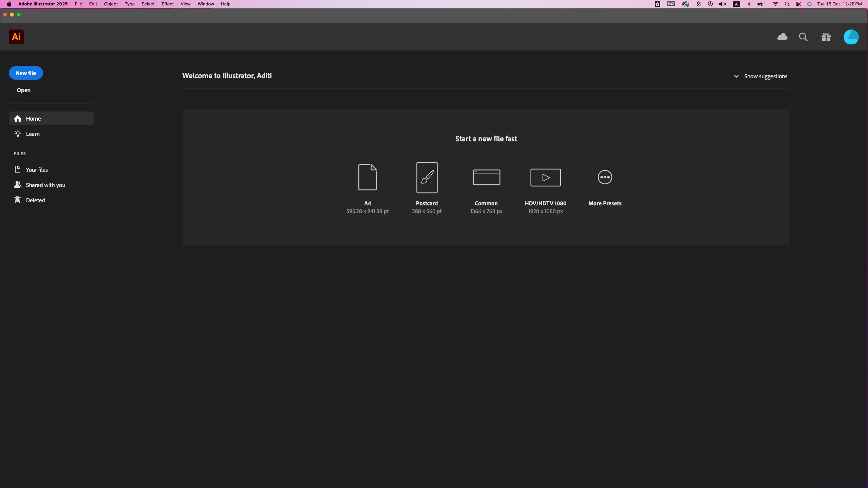Open More Presets ellipsis icon
Image resolution: width=868 pixels, height=488 pixels.
(605, 177)
